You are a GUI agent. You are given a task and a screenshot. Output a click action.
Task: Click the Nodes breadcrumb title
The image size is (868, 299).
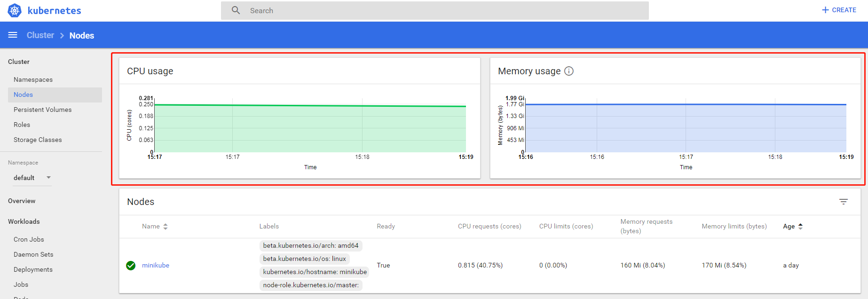[x=82, y=36]
